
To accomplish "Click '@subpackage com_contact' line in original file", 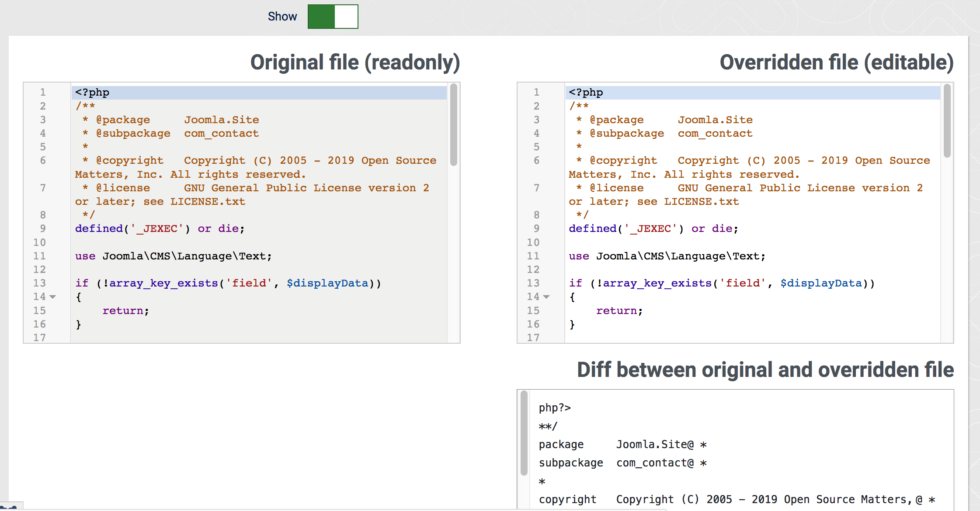I will [170, 133].
